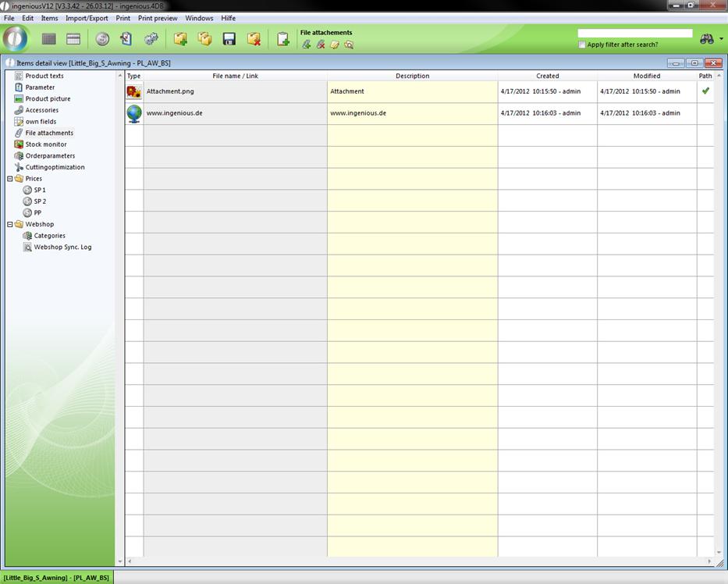Click the floppy disk save icon
728x584 pixels.
[229, 39]
